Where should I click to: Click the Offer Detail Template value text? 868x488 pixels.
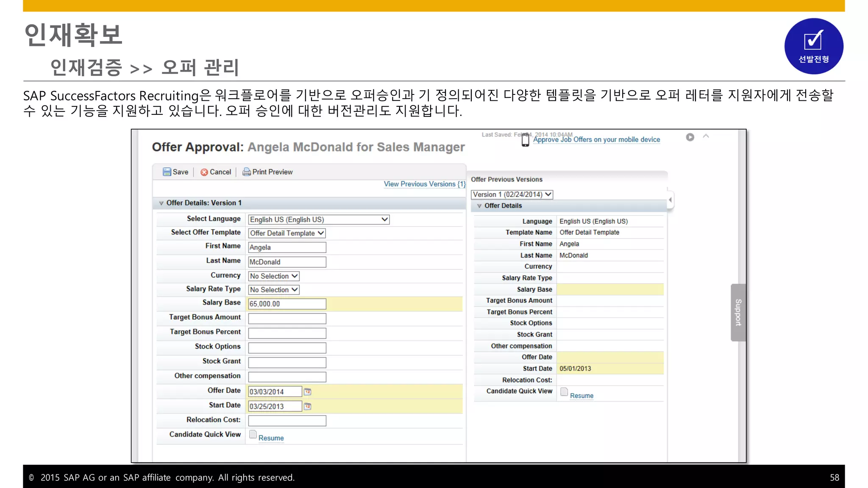click(589, 233)
